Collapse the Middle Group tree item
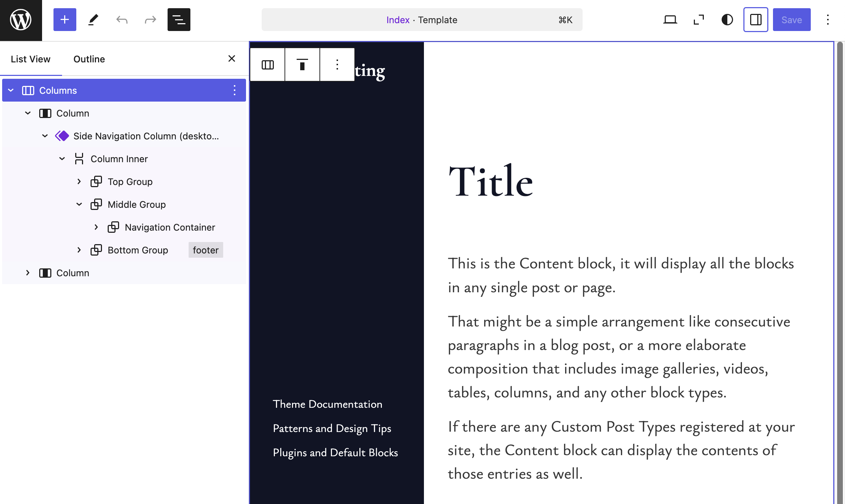The image size is (845, 504). click(79, 205)
